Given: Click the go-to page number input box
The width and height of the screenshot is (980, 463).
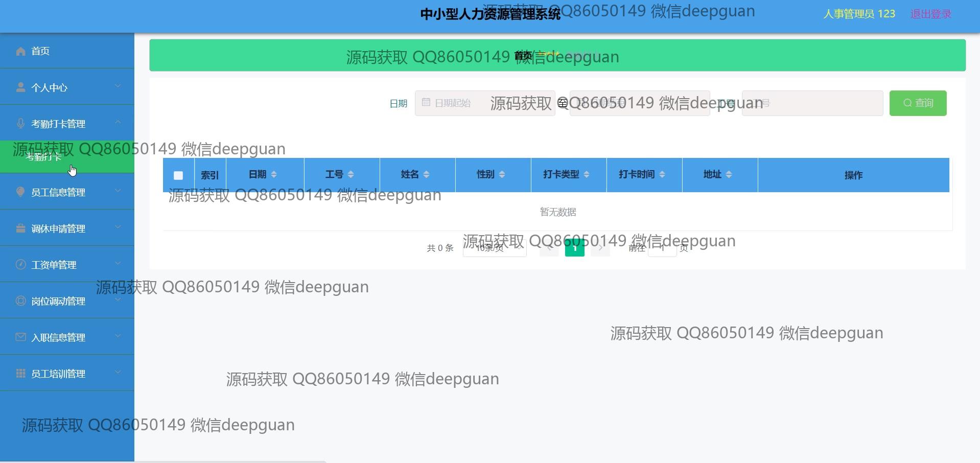Looking at the screenshot, I should pyautogui.click(x=662, y=248).
